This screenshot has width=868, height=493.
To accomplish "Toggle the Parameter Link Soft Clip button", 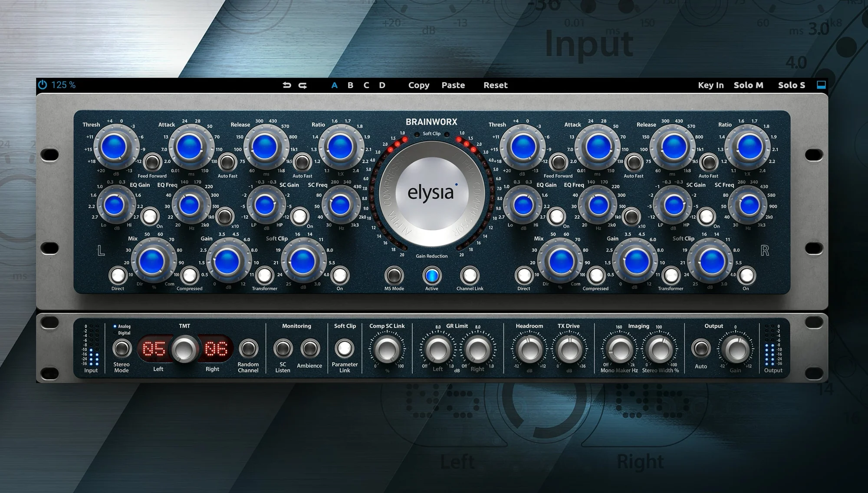I will point(345,348).
